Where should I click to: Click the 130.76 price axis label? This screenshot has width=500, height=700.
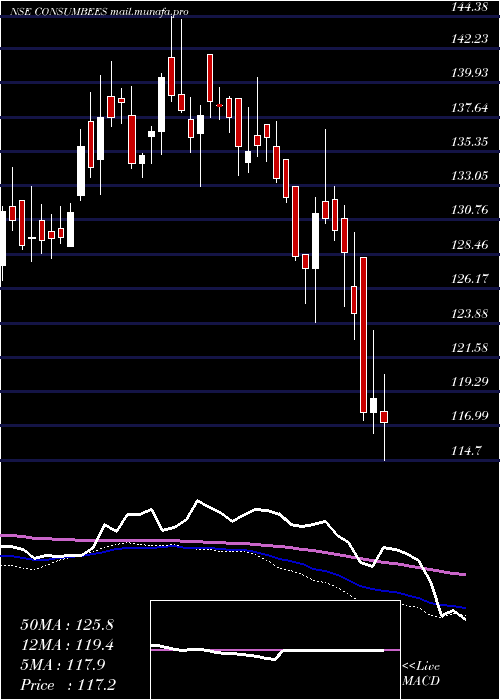tap(470, 210)
